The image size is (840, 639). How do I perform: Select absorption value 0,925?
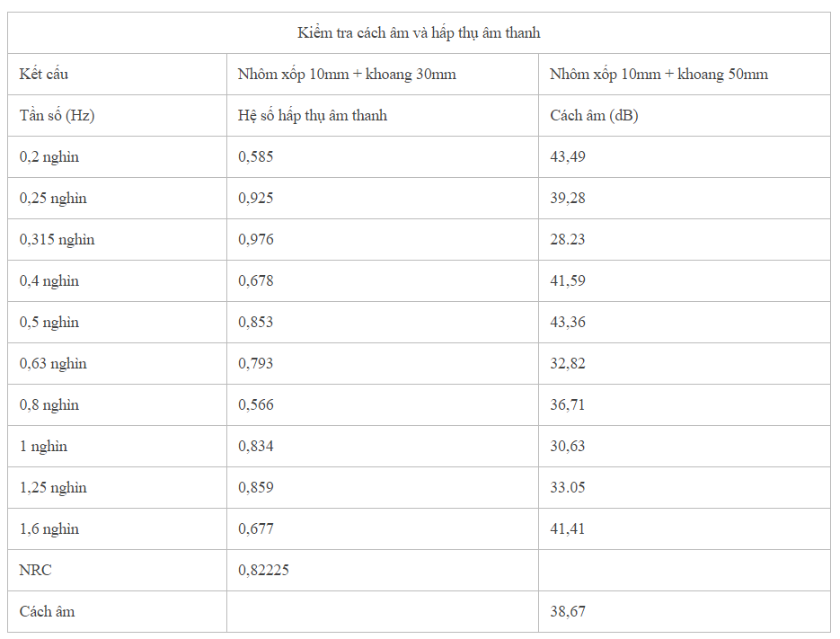256,199
